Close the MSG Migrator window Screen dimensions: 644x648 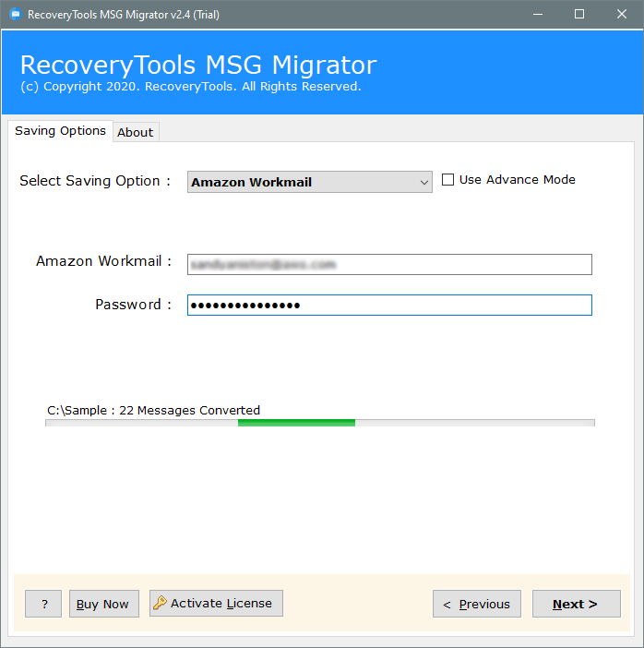pyautogui.click(x=622, y=15)
